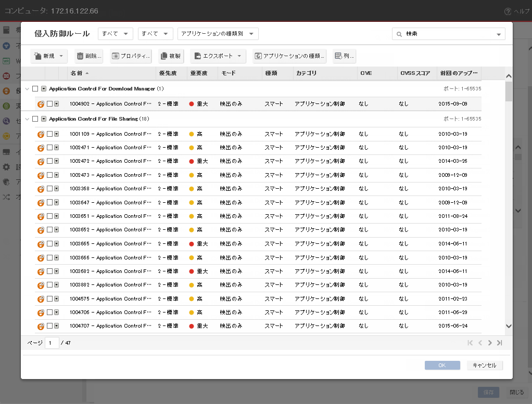
Task: Click the 削除 (Delete) trash icon button
Action: (x=79, y=56)
